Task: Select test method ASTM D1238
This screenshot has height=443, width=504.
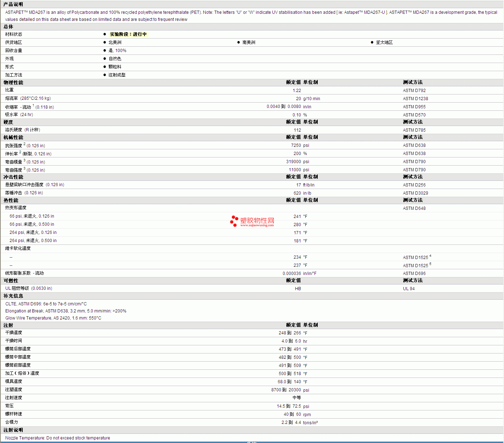Action: (415, 99)
